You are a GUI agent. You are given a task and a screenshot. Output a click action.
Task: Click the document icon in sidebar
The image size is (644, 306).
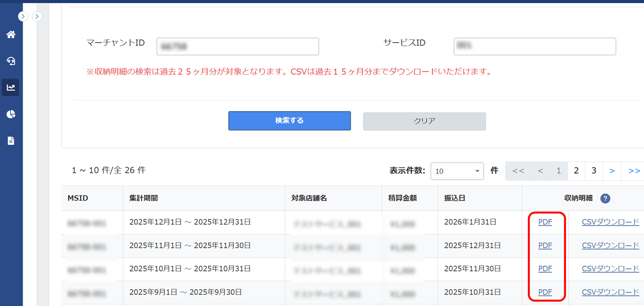coord(11,141)
